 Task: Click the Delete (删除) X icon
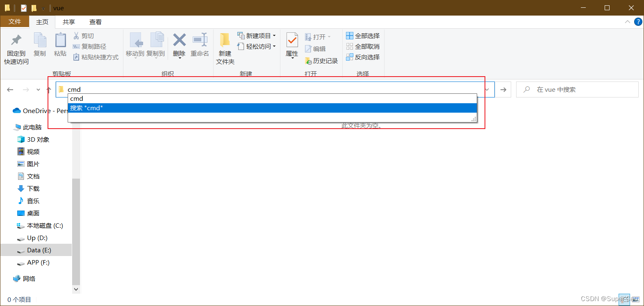179,40
